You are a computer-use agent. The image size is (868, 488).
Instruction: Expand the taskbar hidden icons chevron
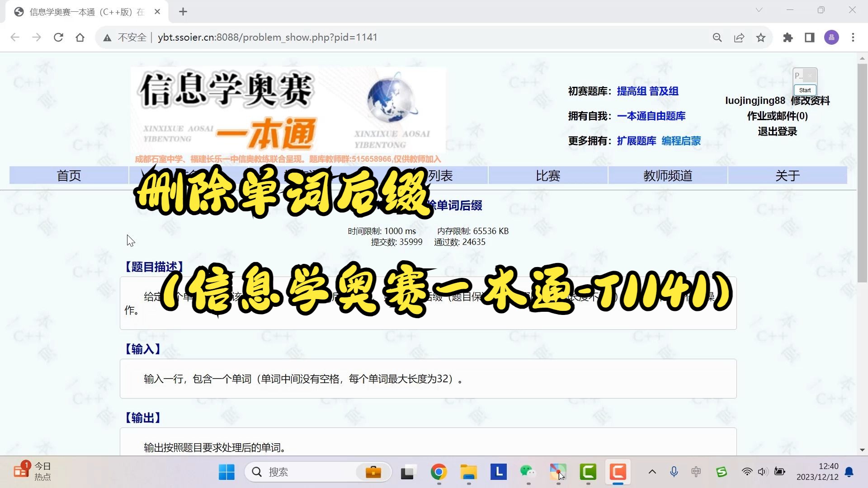tap(652, 472)
